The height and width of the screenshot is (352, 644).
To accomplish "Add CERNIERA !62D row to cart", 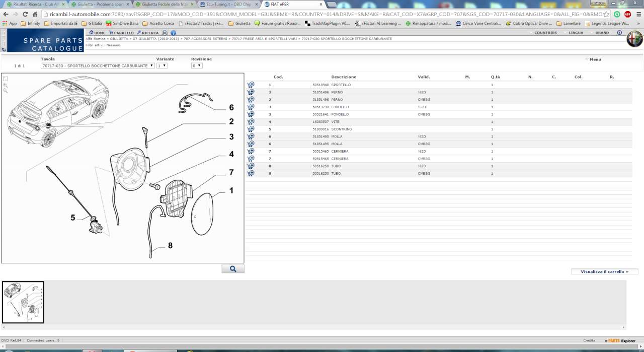I will point(251,151).
